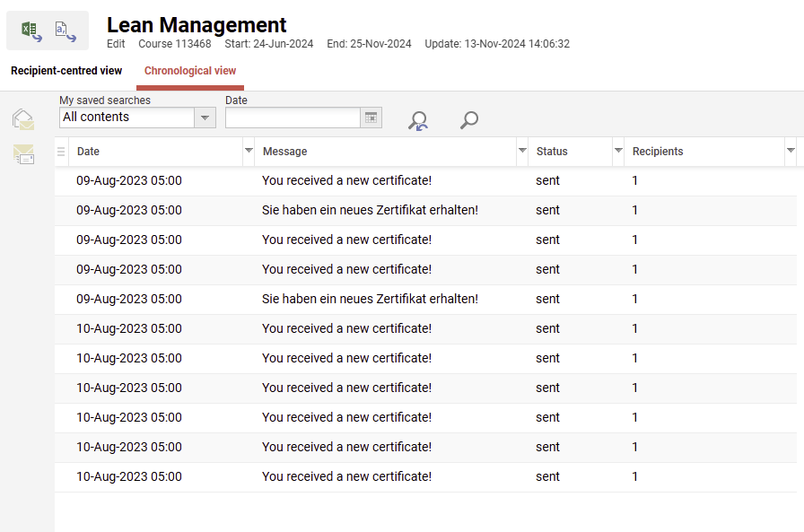Click the search magnifier icon
Image resolution: width=804 pixels, height=532 pixels.
(x=468, y=120)
